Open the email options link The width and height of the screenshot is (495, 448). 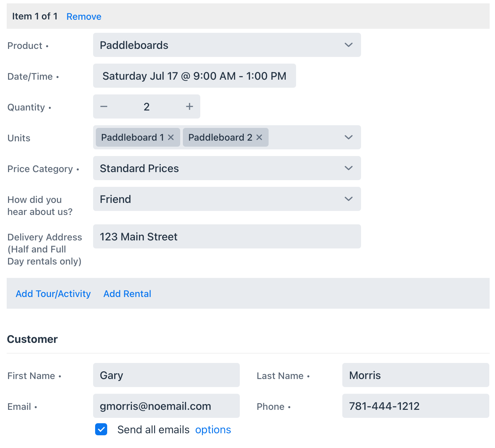213,430
